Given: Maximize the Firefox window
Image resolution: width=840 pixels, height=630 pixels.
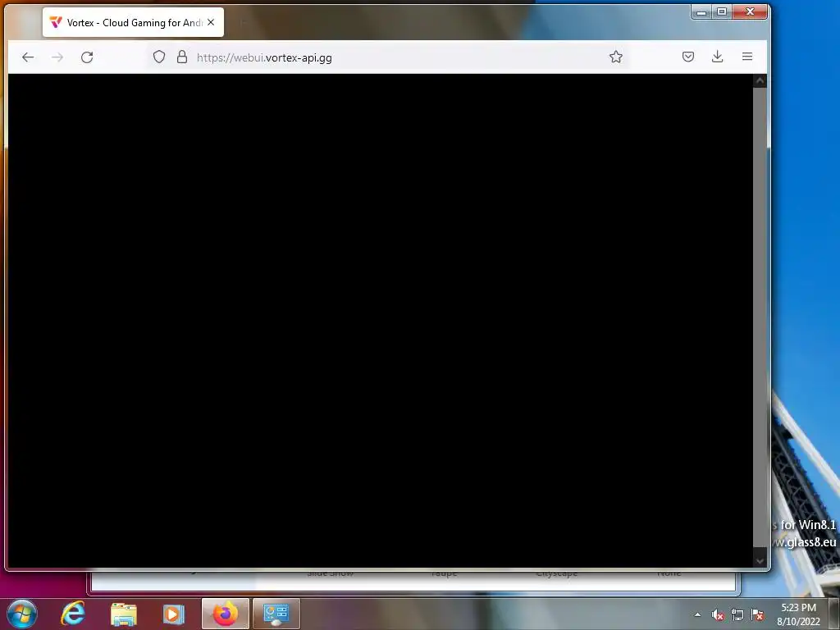Looking at the screenshot, I should 722,11.
